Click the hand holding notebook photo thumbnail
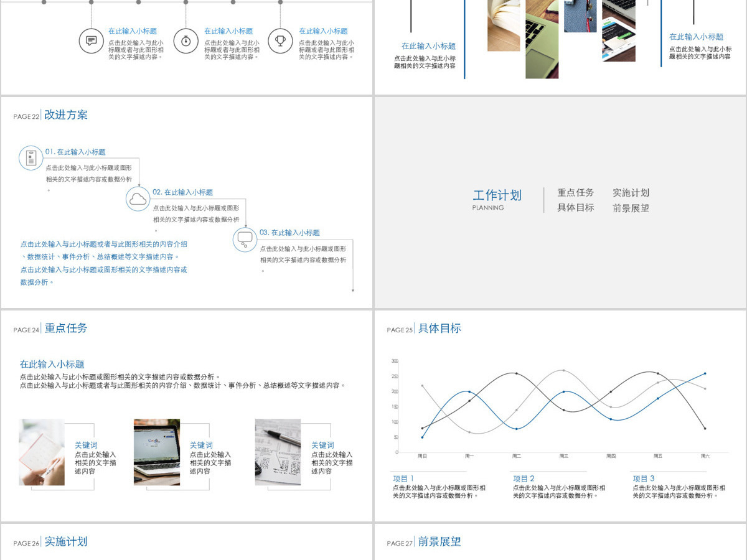 (x=42, y=452)
